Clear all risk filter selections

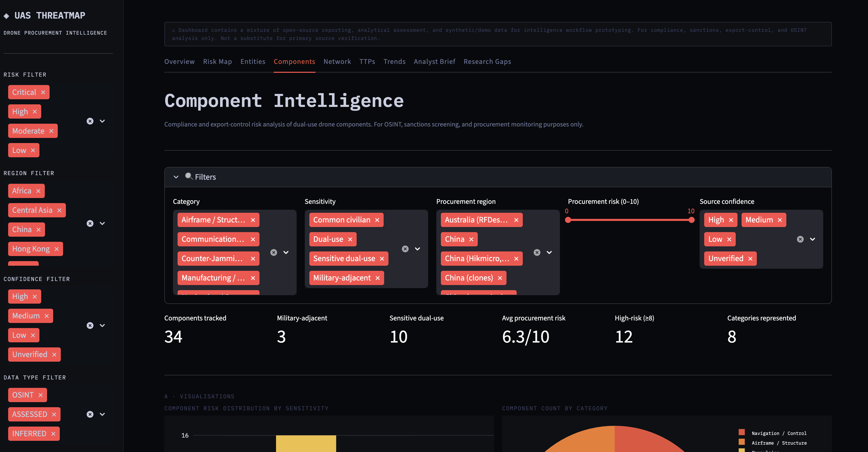(x=90, y=121)
